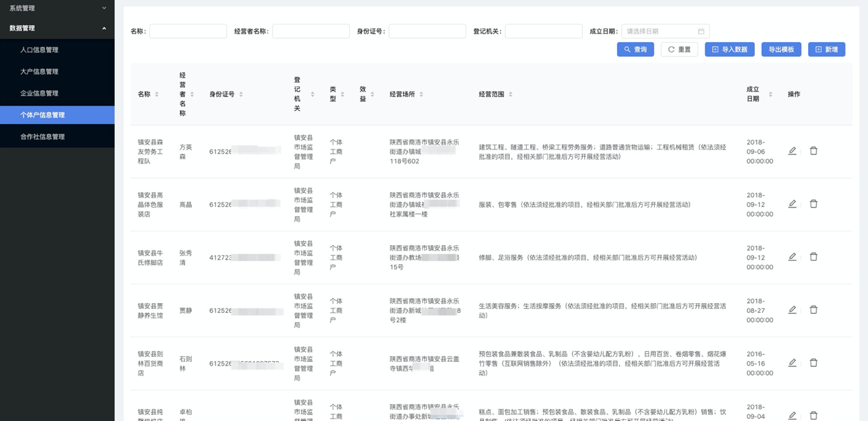Select 个体户信息管理 menu item
Viewport: 868px width, 421px height.
coord(57,115)
